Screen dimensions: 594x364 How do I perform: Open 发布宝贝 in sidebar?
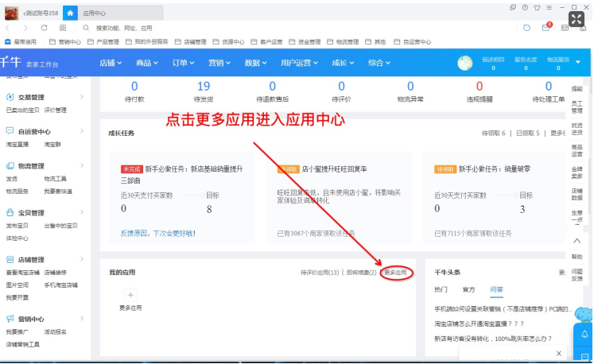coord(17,226)
